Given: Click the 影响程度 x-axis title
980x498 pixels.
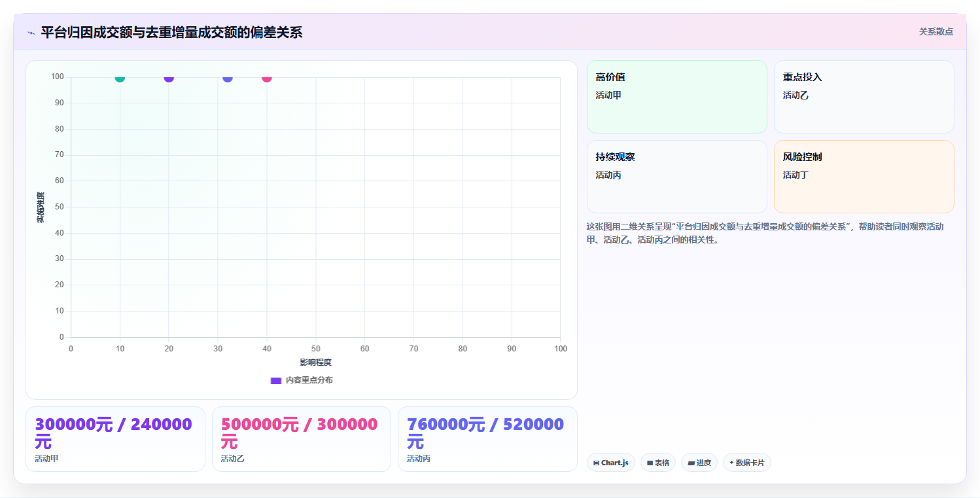Looking at the screenshot, I should click(316, 363).
